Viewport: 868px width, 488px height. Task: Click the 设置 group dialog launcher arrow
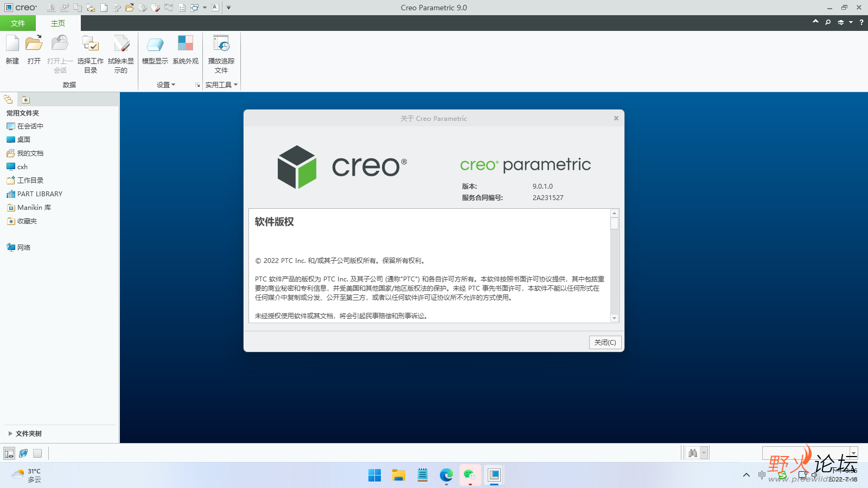click(x=197, y=85)
